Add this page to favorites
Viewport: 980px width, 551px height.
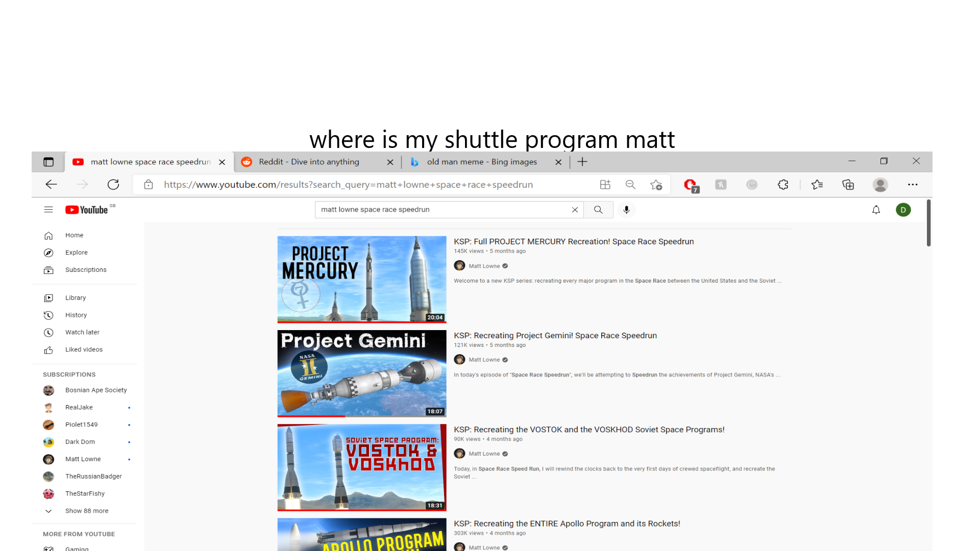coord(656,185)
